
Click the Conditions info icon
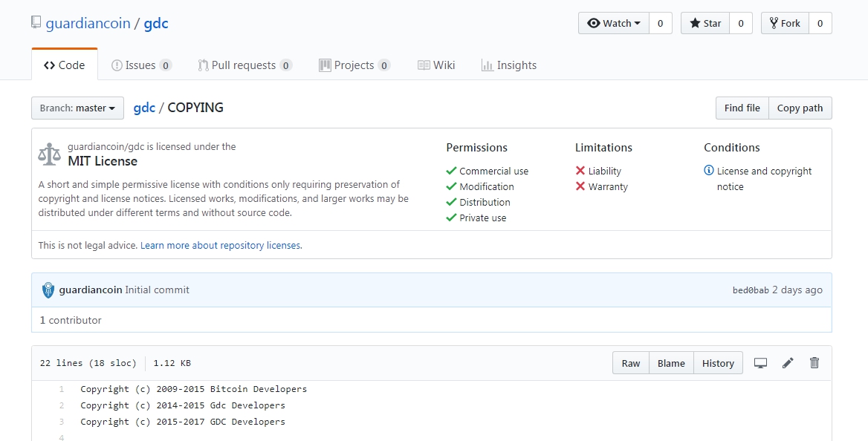(x=708, y=170)
